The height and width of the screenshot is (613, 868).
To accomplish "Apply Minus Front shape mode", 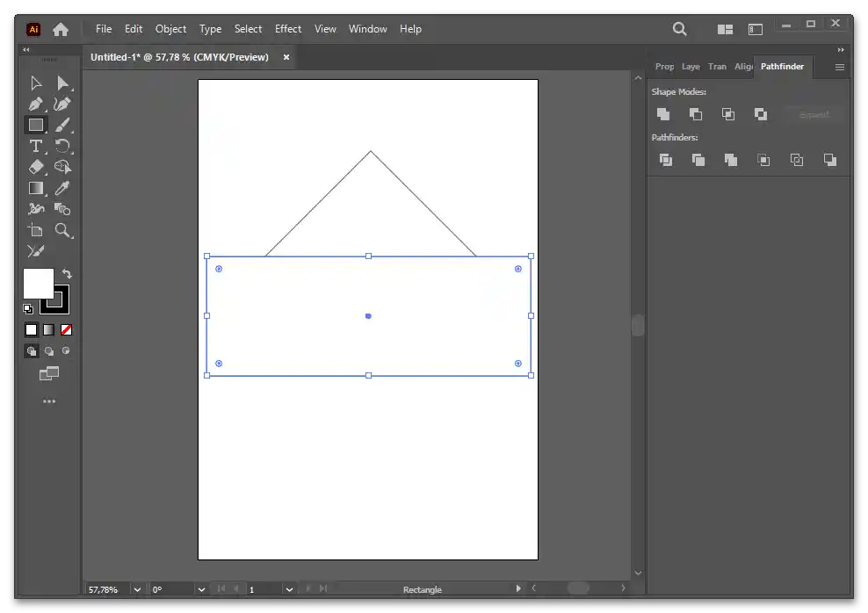I will coord(696,114).
